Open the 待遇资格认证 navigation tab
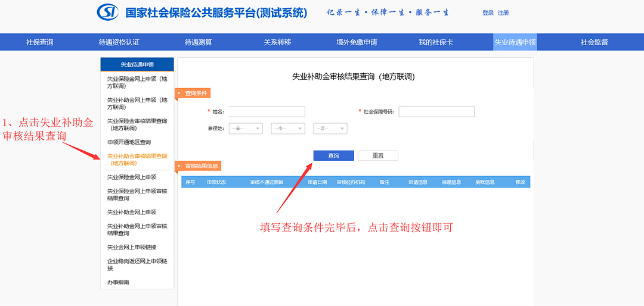Screen dimensions: 644x306 119,42
